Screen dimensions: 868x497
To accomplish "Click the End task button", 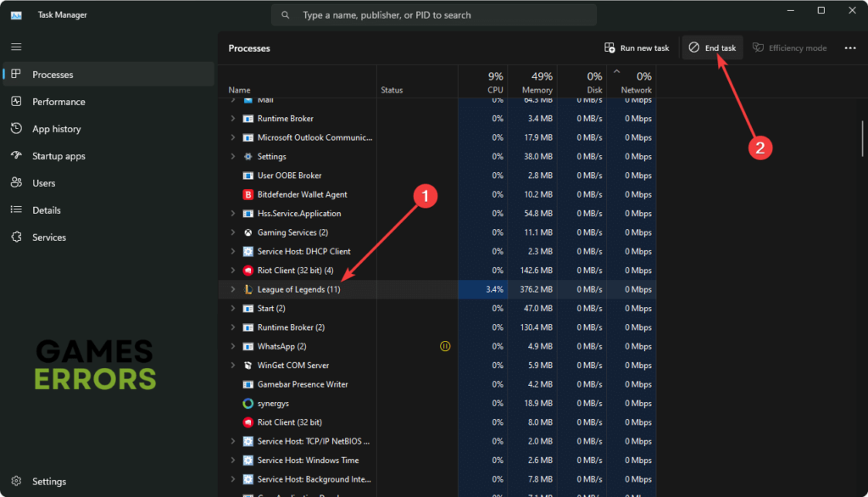I will click(x=712, y=48).
